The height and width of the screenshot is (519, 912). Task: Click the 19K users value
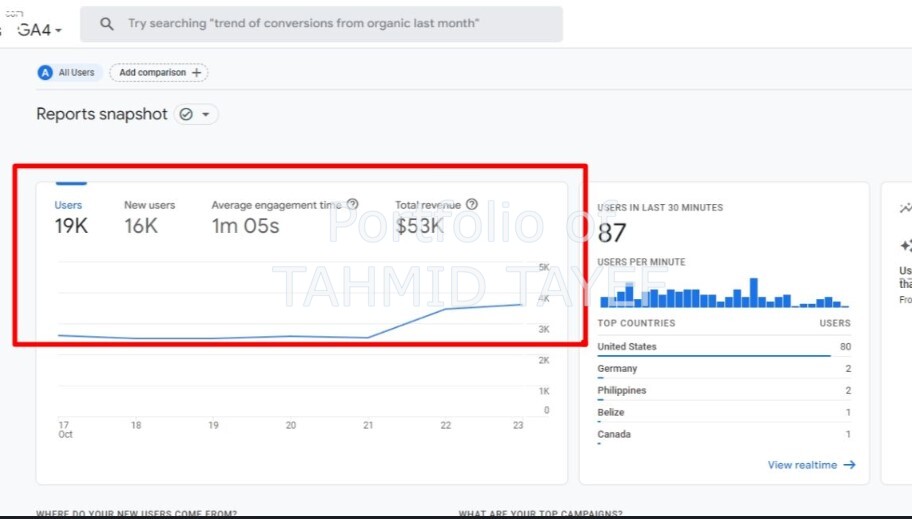click(71, 226)
